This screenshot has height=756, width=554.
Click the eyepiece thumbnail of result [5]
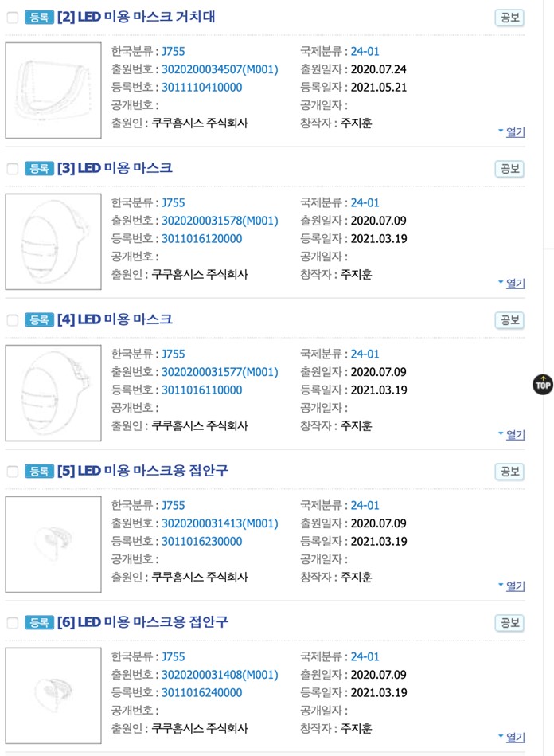point(53,544)
